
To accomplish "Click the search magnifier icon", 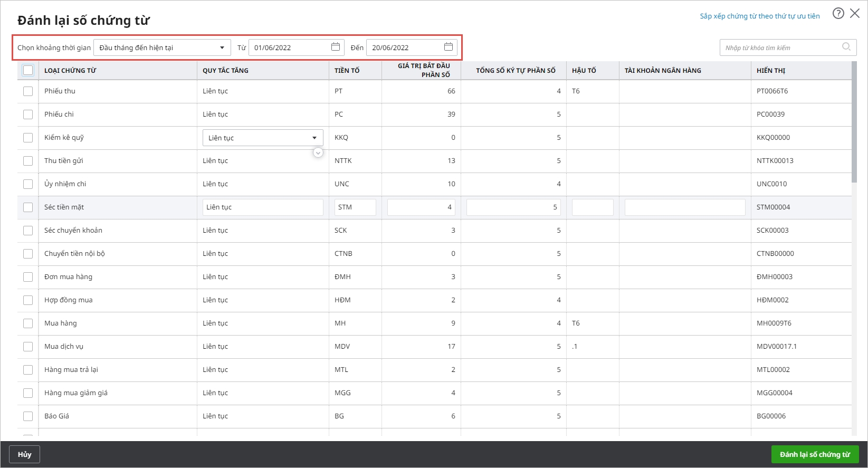I will (846, 47).
